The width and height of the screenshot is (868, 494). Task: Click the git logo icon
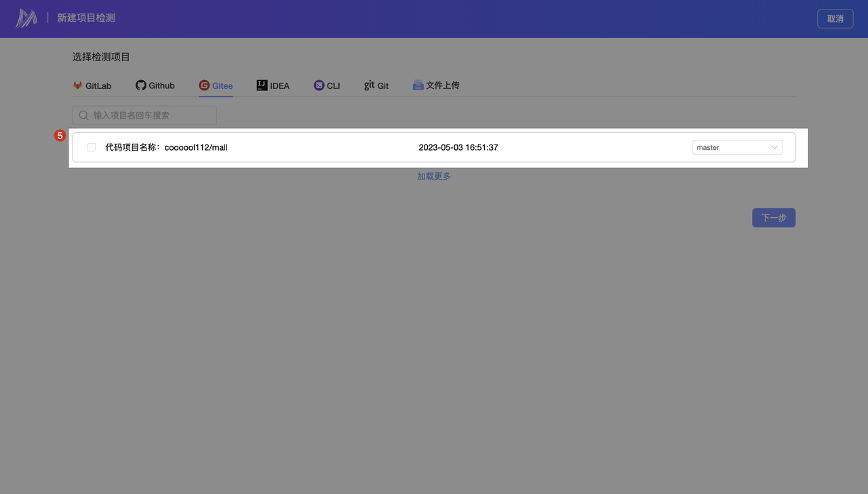click(x=369, y=85)
